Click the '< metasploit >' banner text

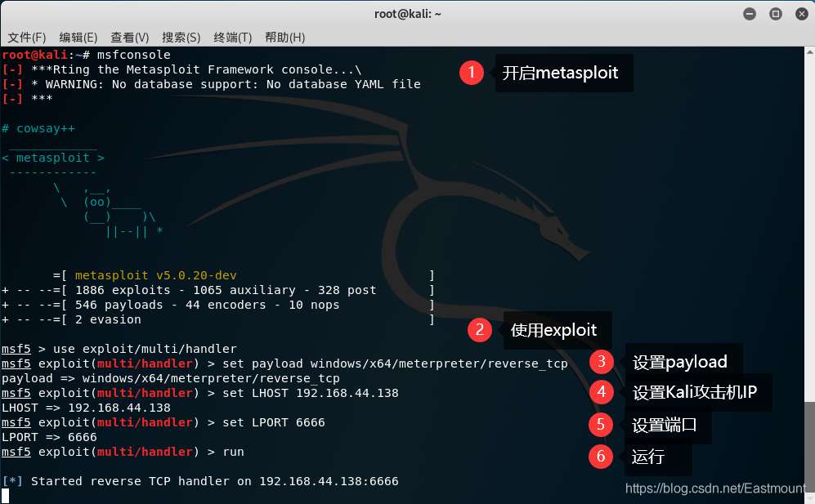pos(53,158)
